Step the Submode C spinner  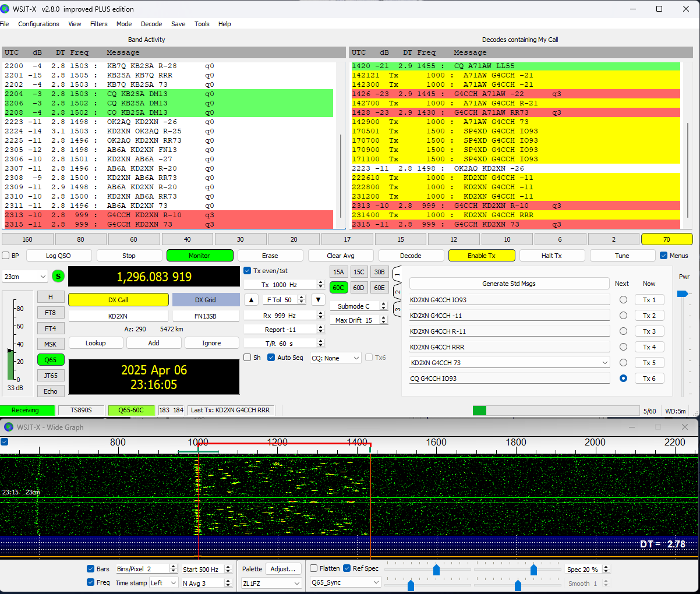pos(383,306)
